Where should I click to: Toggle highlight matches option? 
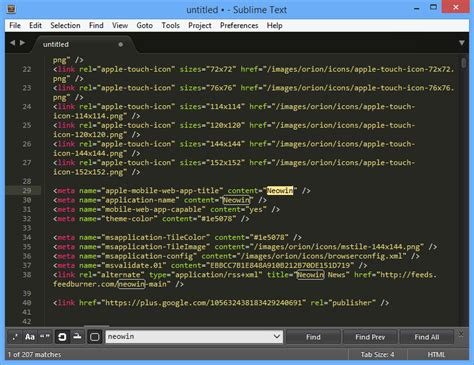pos(95,337)
